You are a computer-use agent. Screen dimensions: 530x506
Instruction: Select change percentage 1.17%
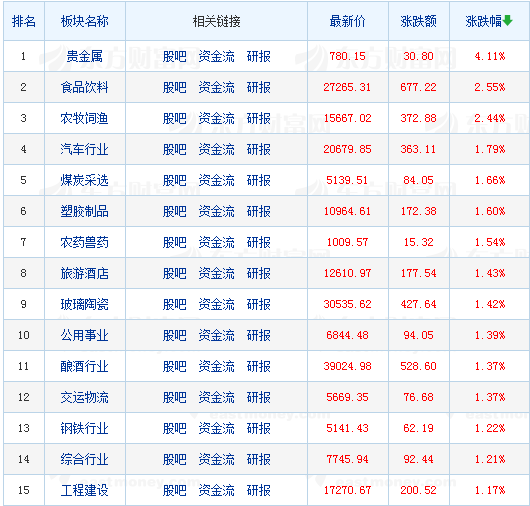click(490, 490)
